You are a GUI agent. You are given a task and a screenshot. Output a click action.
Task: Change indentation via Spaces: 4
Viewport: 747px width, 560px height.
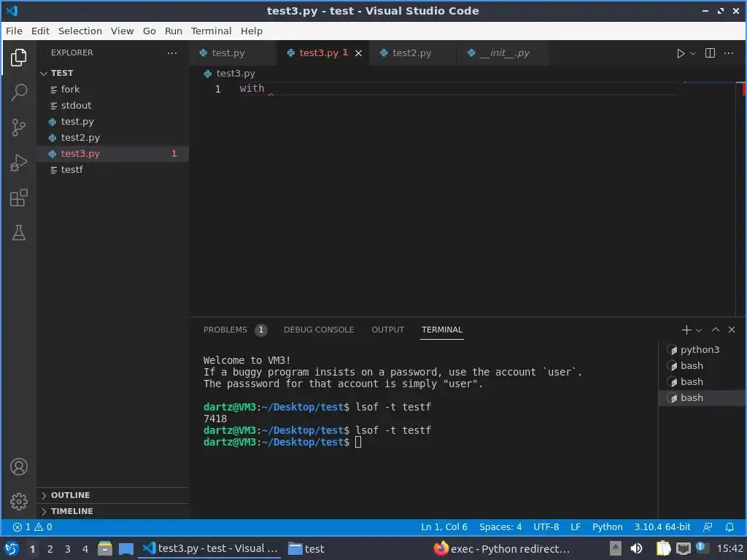[x=500, y=527]
